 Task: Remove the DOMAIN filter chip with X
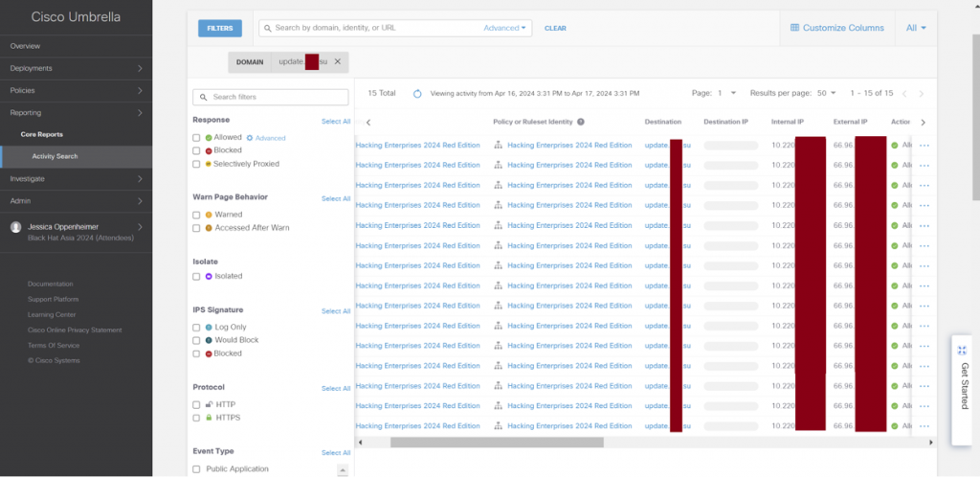coord(337,61)
